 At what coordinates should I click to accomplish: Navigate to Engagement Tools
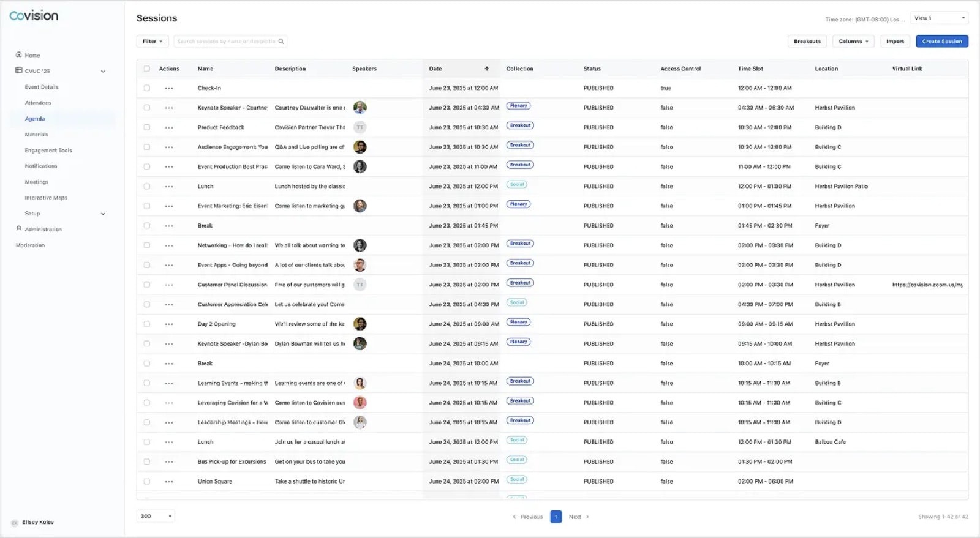tap(48, 150)
